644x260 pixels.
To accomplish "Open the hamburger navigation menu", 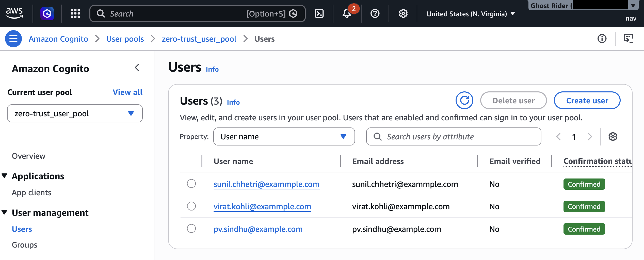I will [x=13, y=39].
